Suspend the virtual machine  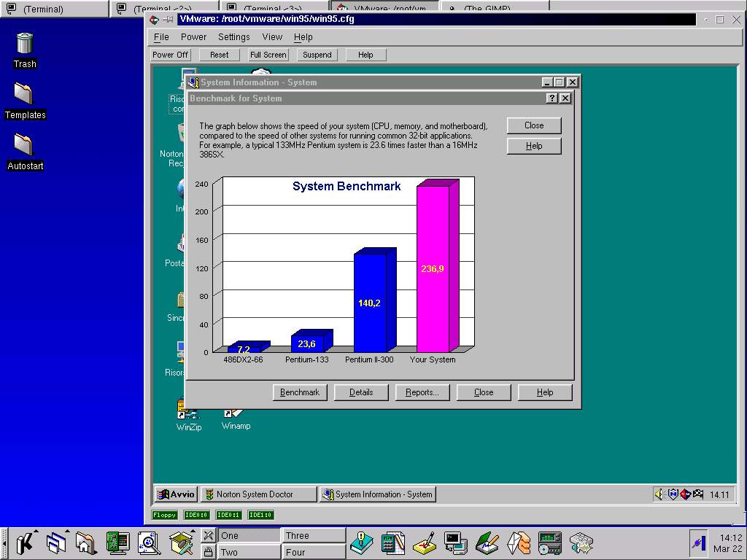(x=317, y=55)
